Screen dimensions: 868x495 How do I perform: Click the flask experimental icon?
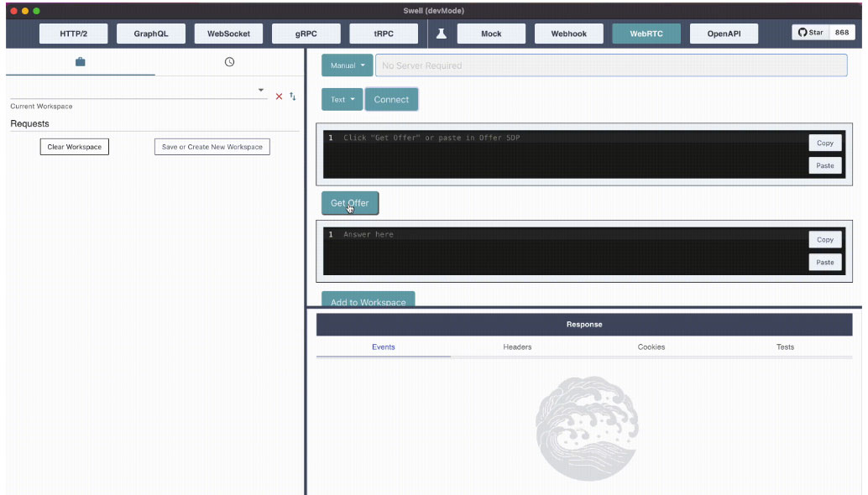(x=440, y=34)
